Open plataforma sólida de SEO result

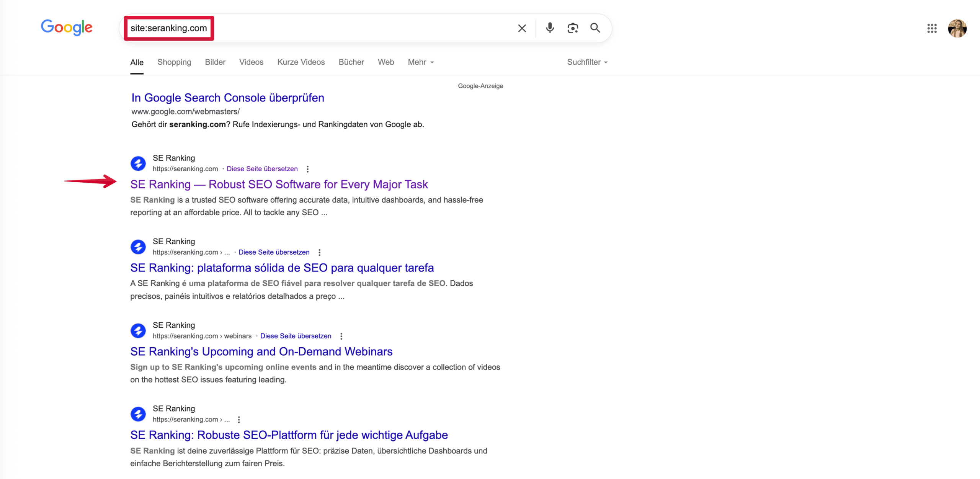(x=282, y=268)
